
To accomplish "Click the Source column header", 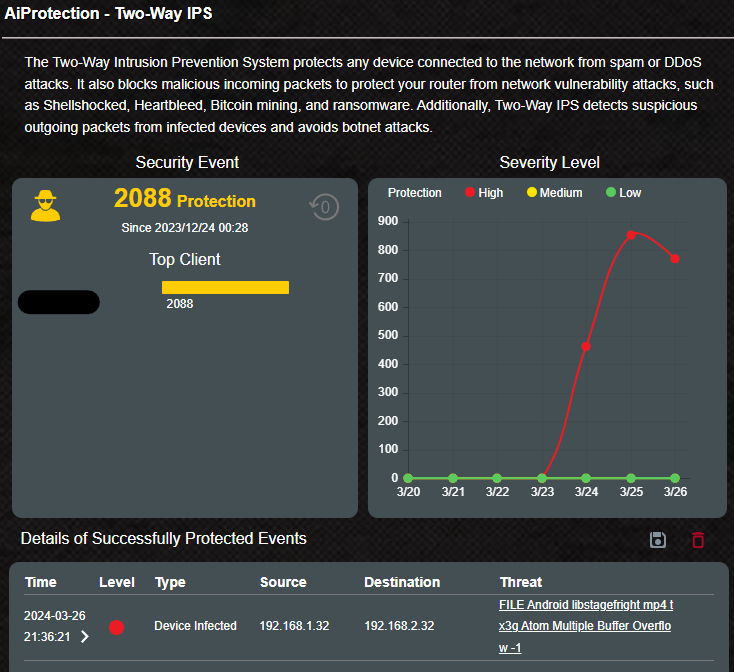I will click(x=283, y=582).
